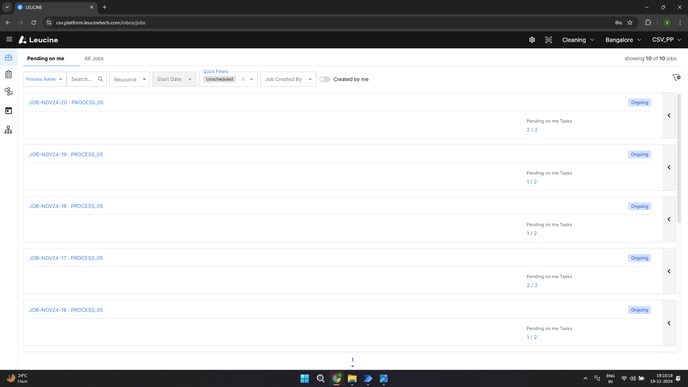Open the Job Created By dropdown

(x=288, y=79)
